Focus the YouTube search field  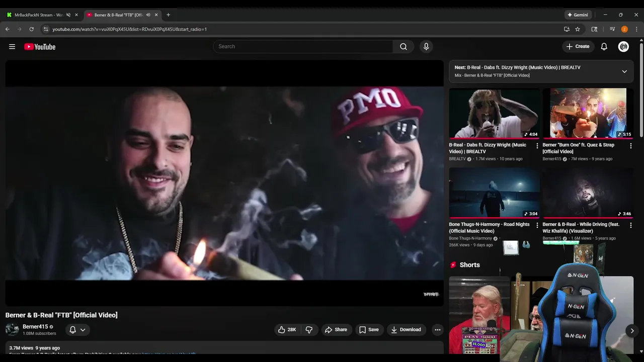pos(303,47)
